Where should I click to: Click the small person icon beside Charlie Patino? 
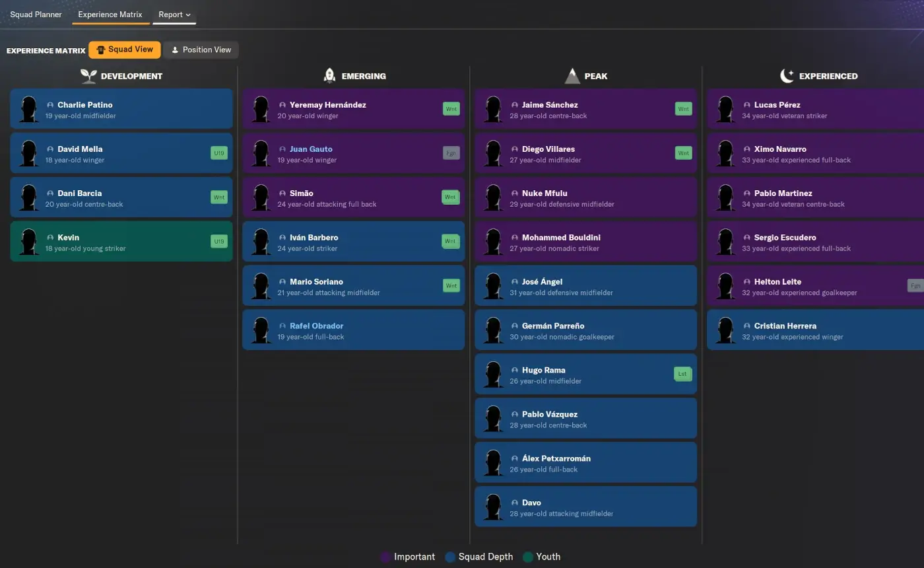(x=50, y=105)
